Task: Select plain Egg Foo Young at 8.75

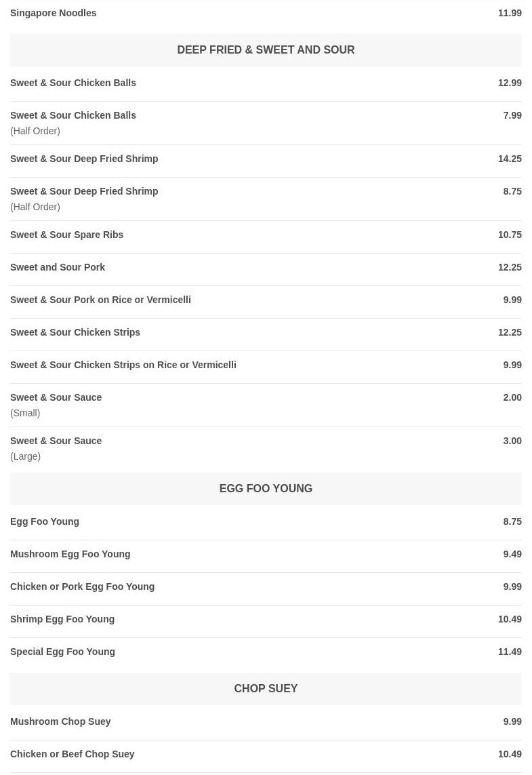Action: (x=45, y=521)
